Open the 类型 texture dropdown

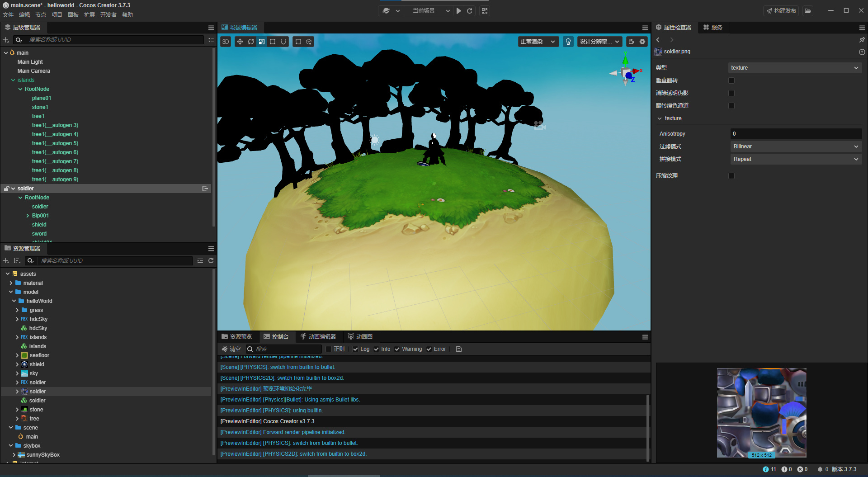click(795, 68)
